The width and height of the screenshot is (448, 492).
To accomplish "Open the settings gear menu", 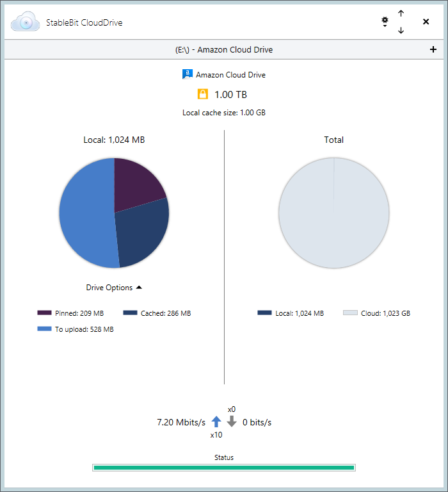I will point(385,22).
